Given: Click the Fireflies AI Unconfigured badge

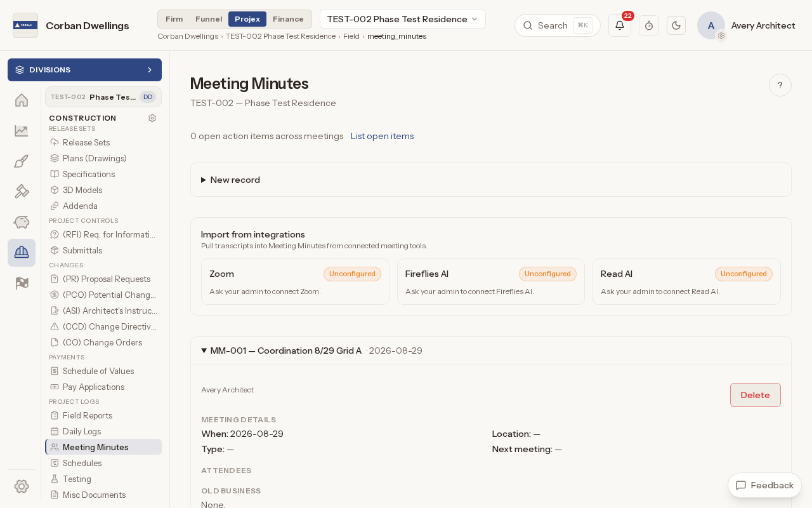Looking at the screenshot, I should pyautogui.click(x=547, y=274).
